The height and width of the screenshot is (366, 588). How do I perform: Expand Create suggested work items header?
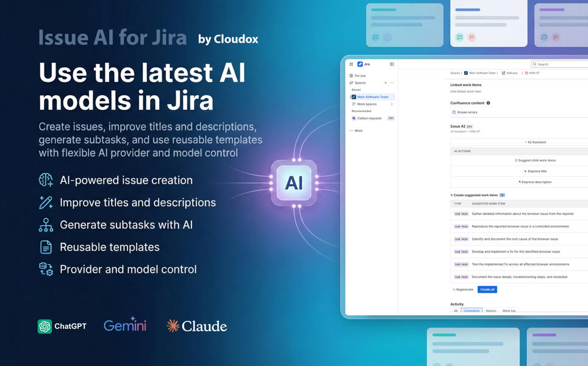tap(476, 195)
